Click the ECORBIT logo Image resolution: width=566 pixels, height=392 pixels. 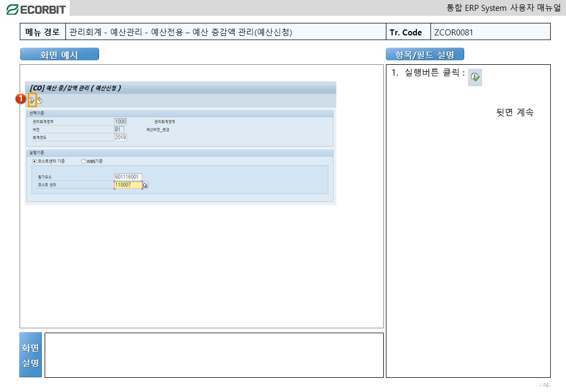pyautogui.click(x=36, y=9)
